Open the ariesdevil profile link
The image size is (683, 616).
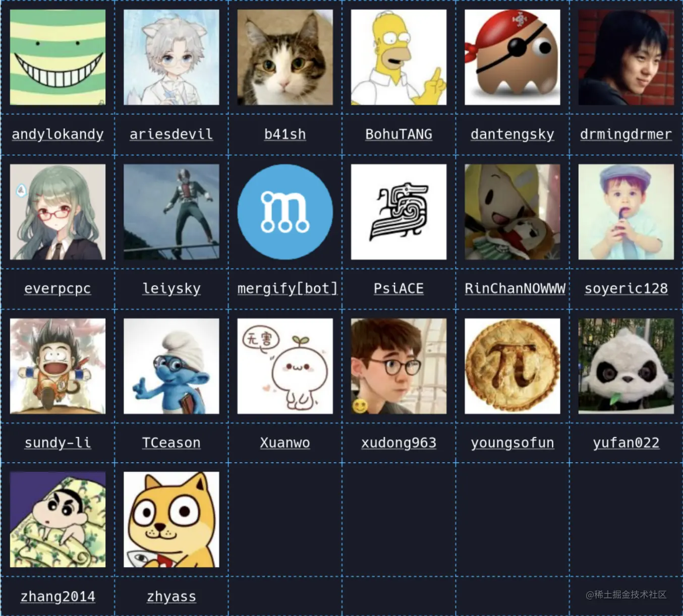click(x=172, y=134)
